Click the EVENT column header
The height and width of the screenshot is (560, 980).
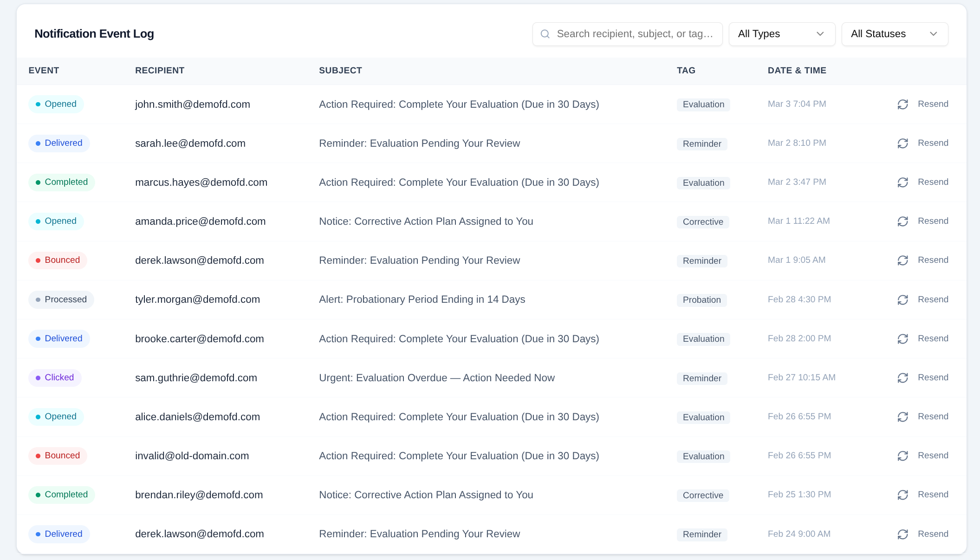click(x=44, y=71)
